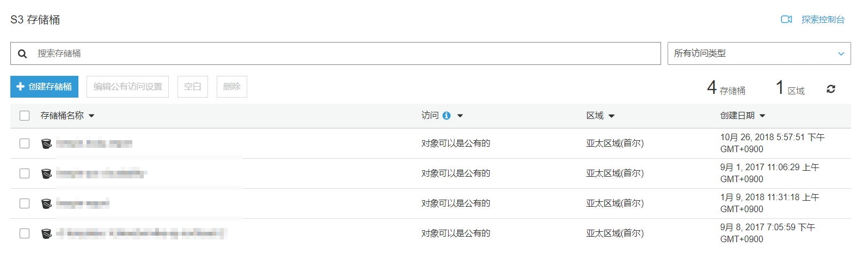Sort buckets by 创建日期 column header
The width and height of the screenshot is (868, 276).
(738, 116)
